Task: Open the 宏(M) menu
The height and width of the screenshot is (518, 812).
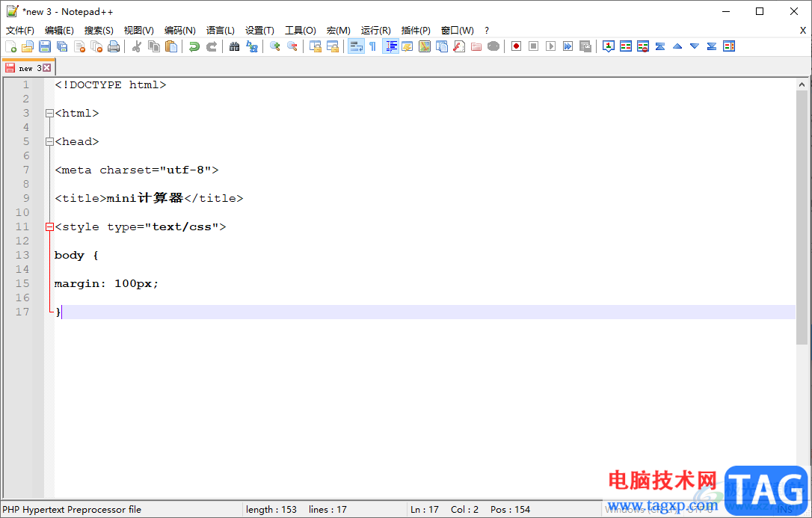Action: (339, 31)
